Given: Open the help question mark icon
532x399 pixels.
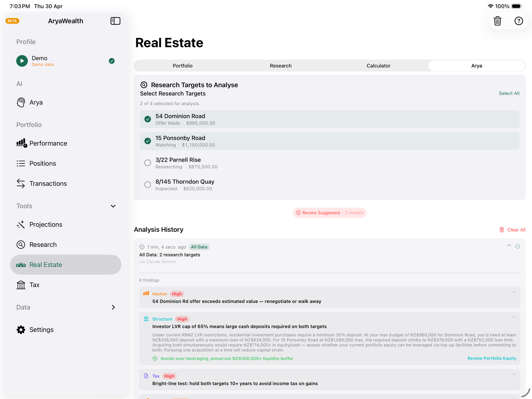Looking at the screenshot, I should tap(519, 21).
